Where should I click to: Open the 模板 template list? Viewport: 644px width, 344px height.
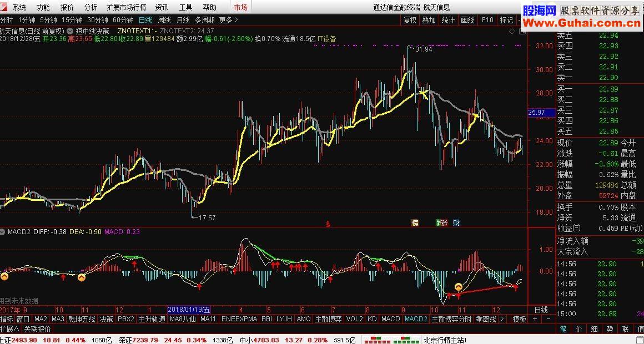coord(519,319)
